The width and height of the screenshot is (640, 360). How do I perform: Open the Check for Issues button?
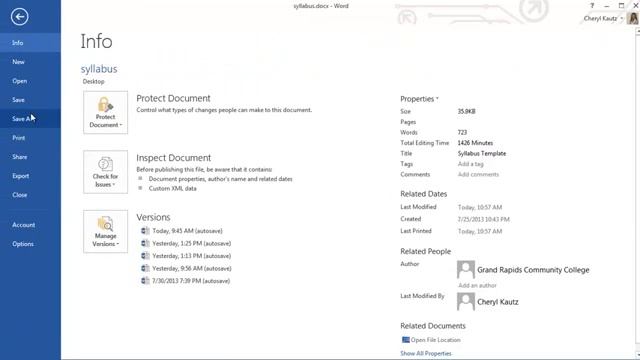105,172
